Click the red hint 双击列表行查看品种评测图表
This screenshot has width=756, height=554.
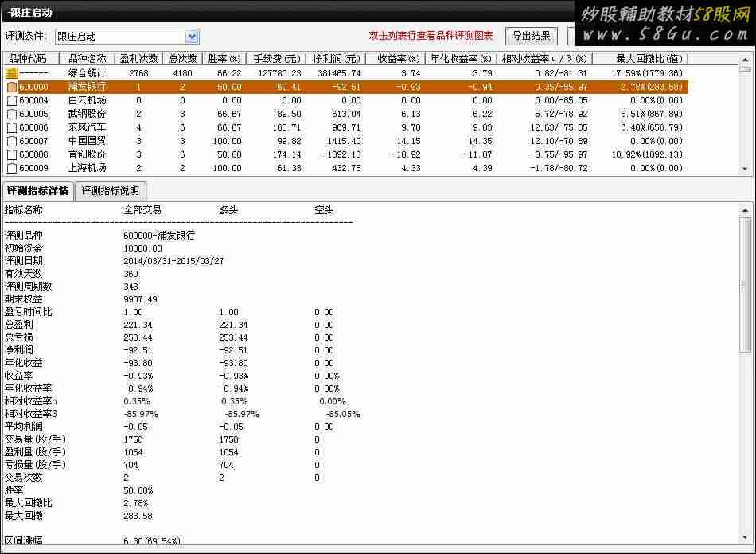(x=431, y=36)
